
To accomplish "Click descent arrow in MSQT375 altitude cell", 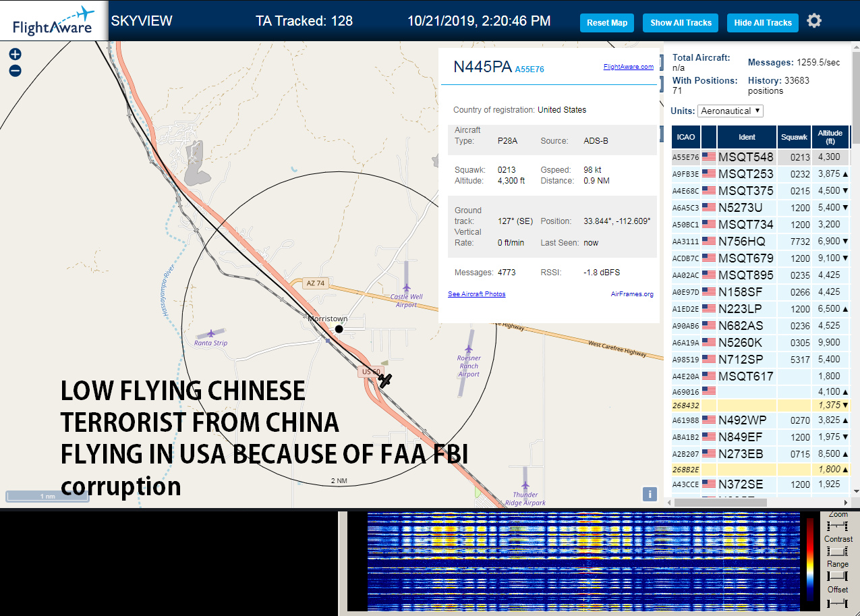I will 845,191.
